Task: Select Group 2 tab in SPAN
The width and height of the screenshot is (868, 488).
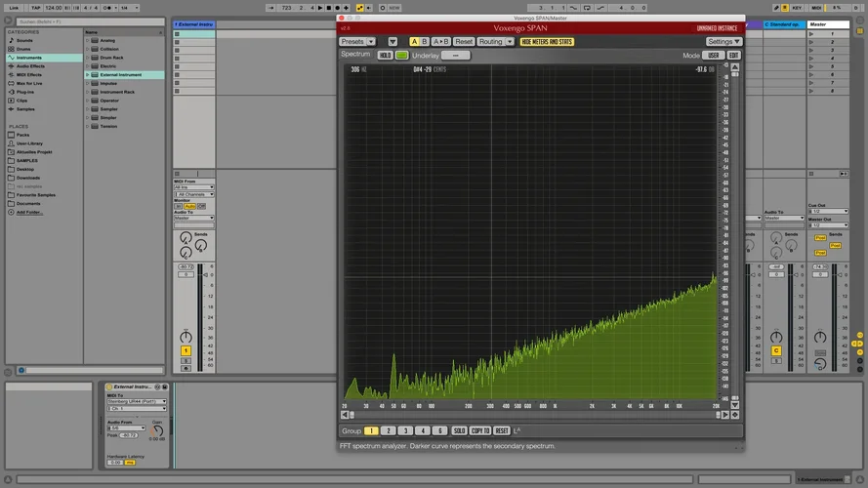Action: [388, 430]
